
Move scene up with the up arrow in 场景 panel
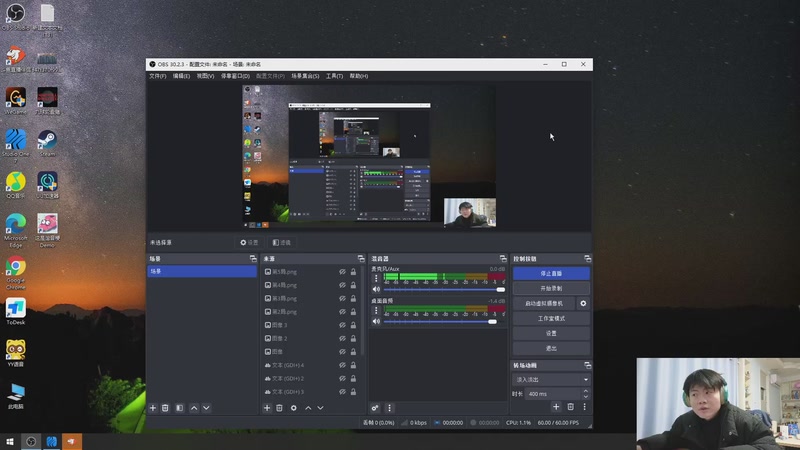click(194, 408)
